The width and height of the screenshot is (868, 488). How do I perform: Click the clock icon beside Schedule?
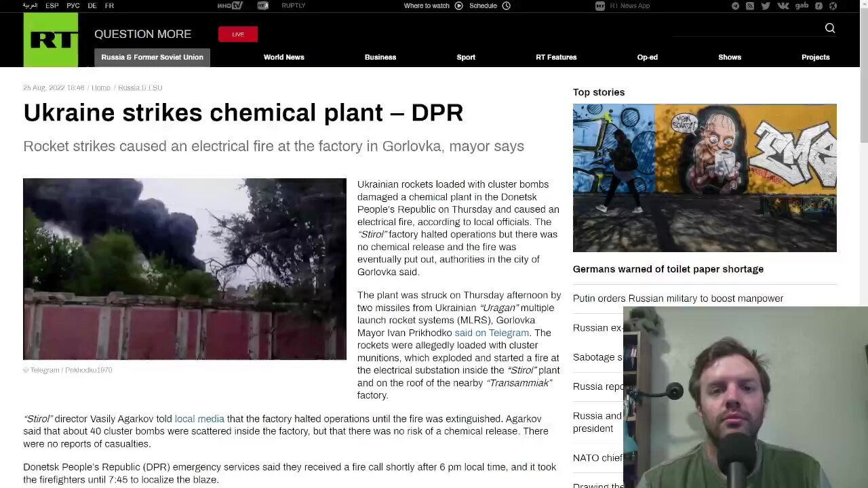506,5
